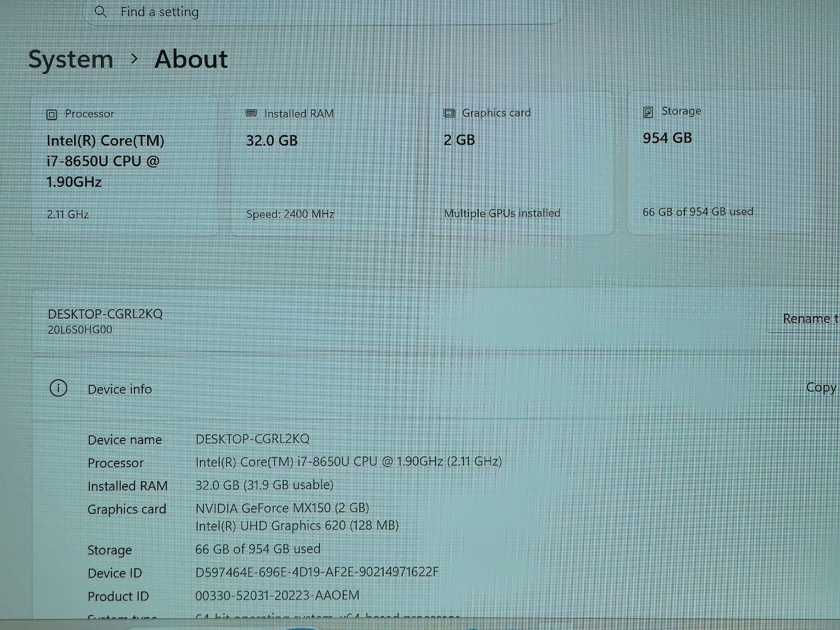Click the 2.11 GHz speed text
This screenshot has width=840, height=630.
coord(68,214)
